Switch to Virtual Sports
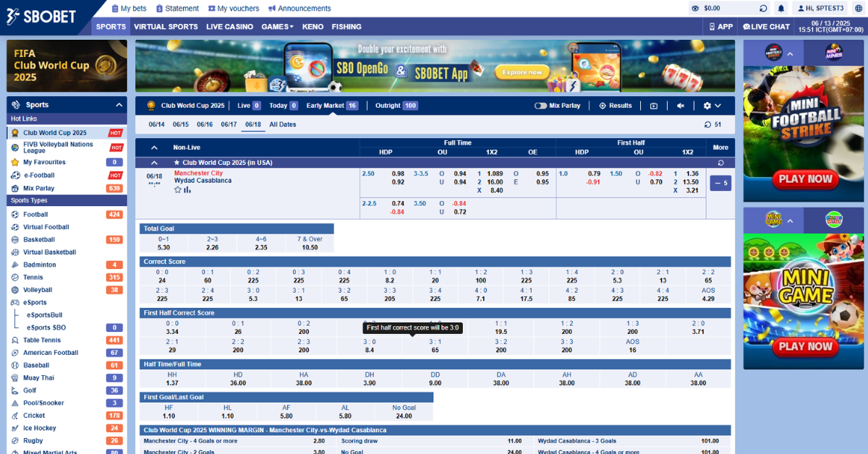The height and width of the screenshot is (454, 868). (166, 27)
